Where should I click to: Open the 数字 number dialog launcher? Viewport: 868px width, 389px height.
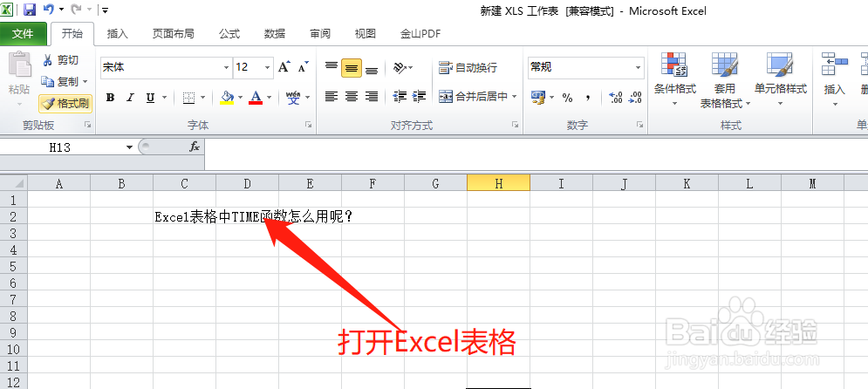click(x=639, y=125)
